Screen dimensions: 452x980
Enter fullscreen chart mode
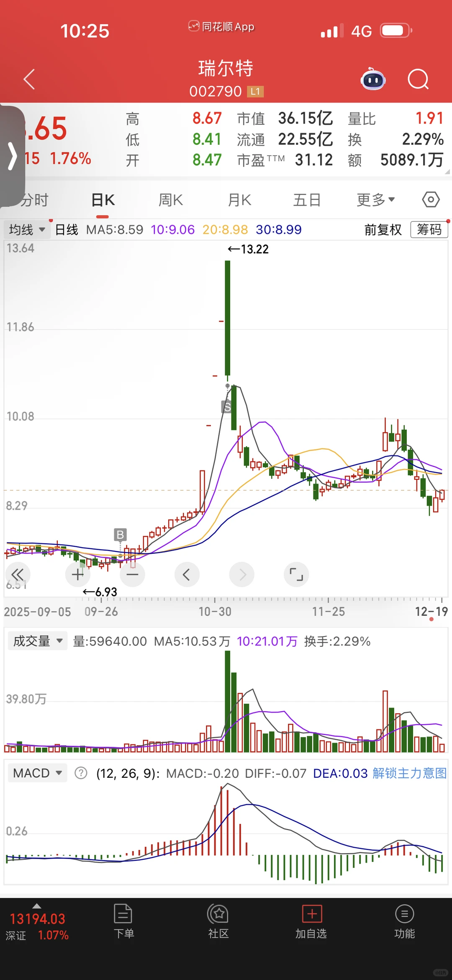296,574
